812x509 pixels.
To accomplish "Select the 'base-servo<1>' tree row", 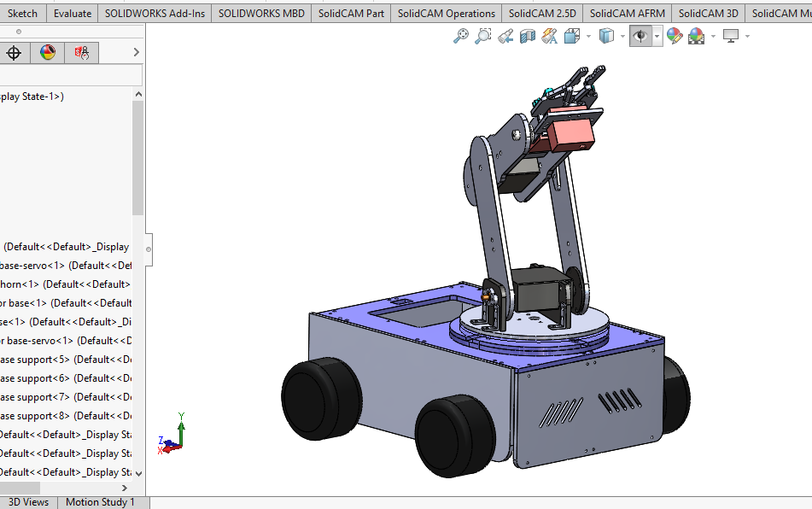I will point(66,266).
